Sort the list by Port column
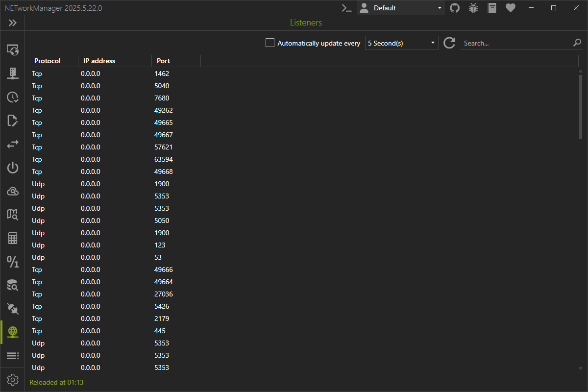 tap(163, 61)
